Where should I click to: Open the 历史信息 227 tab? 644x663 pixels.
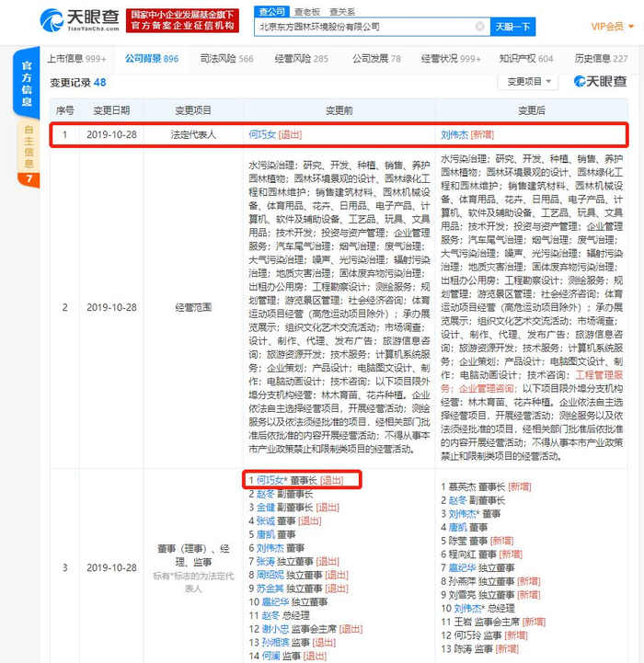pos(602,58)
